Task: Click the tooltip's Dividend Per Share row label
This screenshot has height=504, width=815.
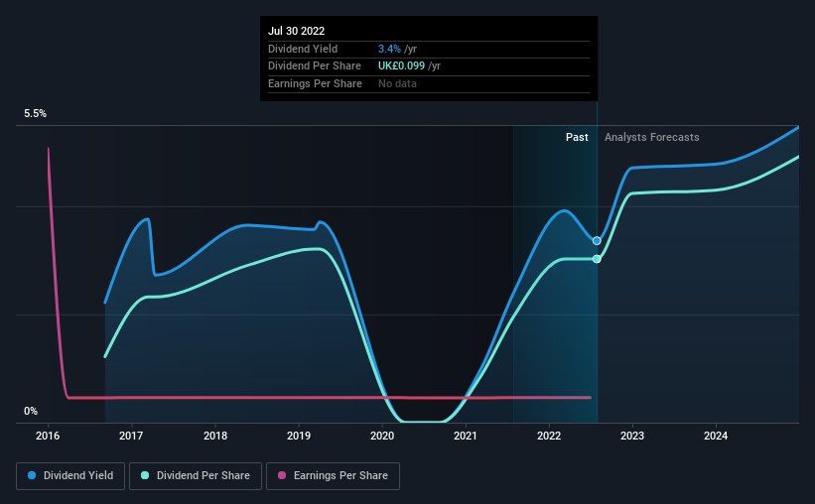Action: 315,66
